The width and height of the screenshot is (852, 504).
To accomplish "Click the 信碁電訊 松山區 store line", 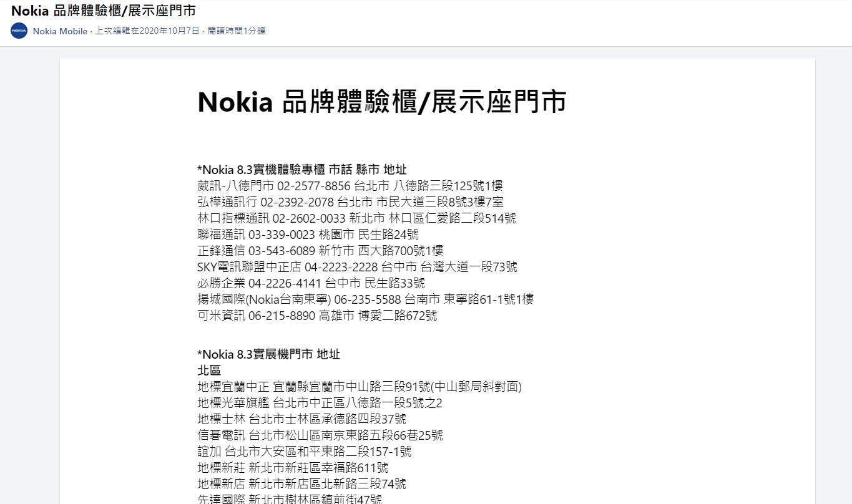I will click(x=320, y=435).
